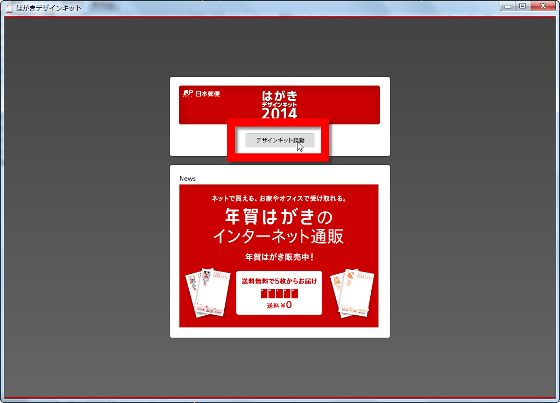Click the 送料無料で5枚からお届け white box
Screen dimensions: 560x403
click(x=279, y=293)
